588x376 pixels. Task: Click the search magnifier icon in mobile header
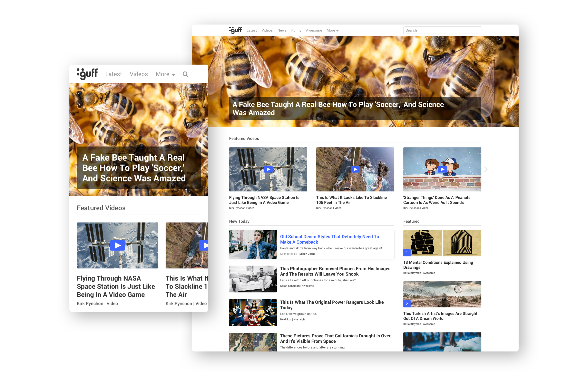pyautogui.click(x=185, y=74)
